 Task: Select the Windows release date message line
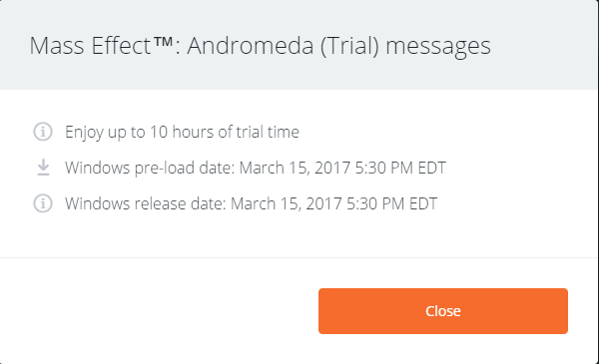pyautogui.click(x=251, y=203)
